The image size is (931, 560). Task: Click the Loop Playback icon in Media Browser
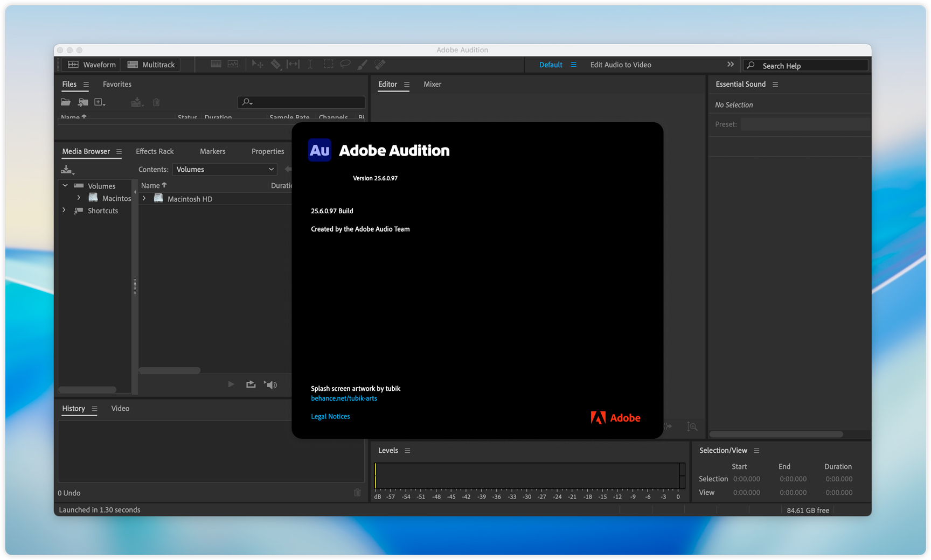[251, 384]
